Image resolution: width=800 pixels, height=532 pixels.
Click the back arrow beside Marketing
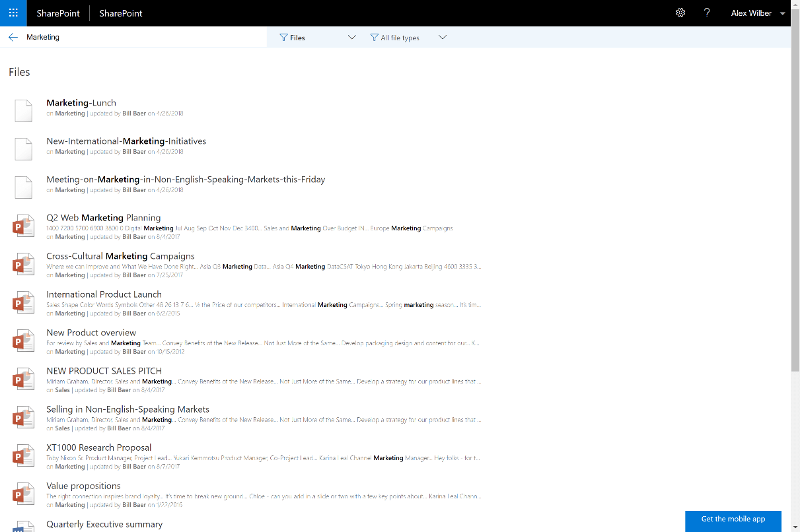[13, 38]
